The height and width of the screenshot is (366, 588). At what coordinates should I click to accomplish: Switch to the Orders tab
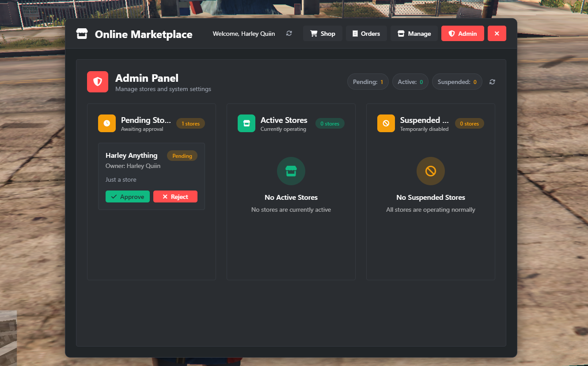pyautogui.click(x=366, y=34)
